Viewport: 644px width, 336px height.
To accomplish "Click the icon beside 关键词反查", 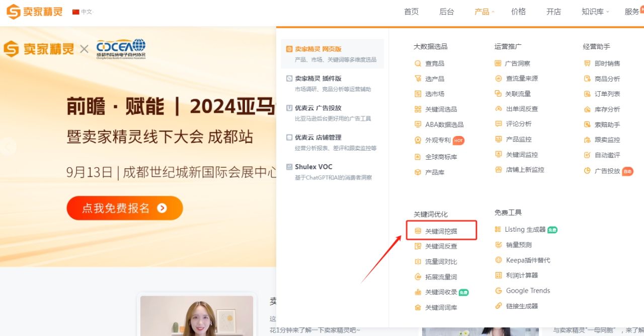I will point(418,246).
